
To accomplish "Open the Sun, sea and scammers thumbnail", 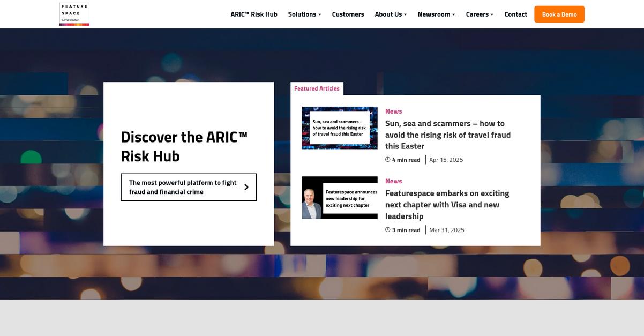I will click(x=340, y=128).
